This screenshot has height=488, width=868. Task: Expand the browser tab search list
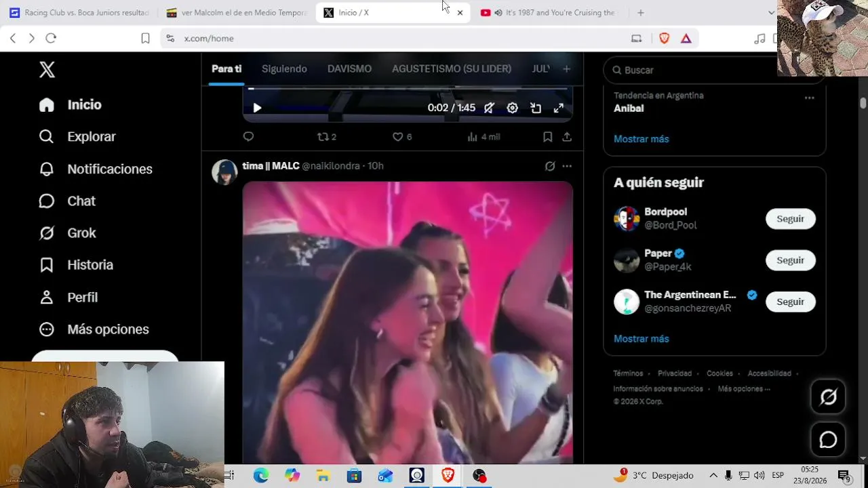tap(771, 13)
